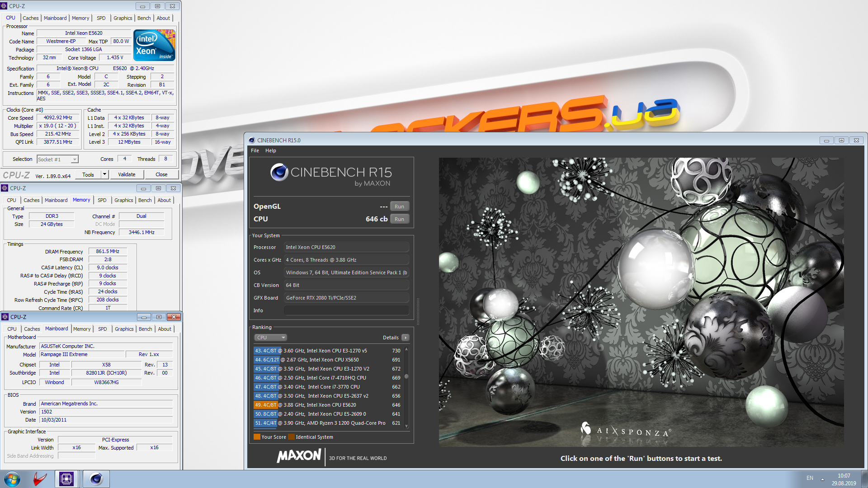This screenshot has width=868, height=488.
Task: Select highlighted ranking row 49 Xeon E5620
Action: [x=328, y=405]
